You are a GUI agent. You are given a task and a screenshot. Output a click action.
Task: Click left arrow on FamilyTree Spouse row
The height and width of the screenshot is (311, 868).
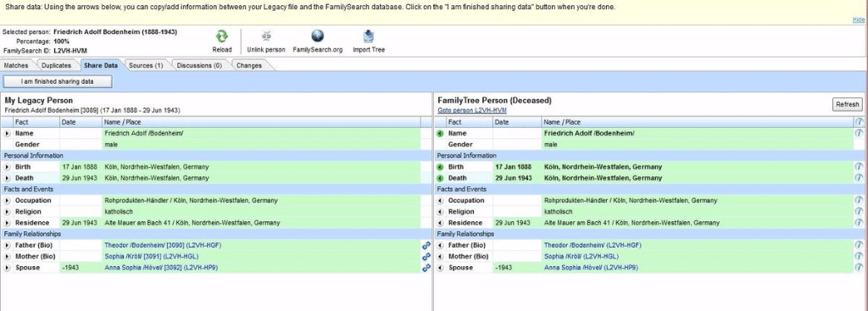point(440,267)
